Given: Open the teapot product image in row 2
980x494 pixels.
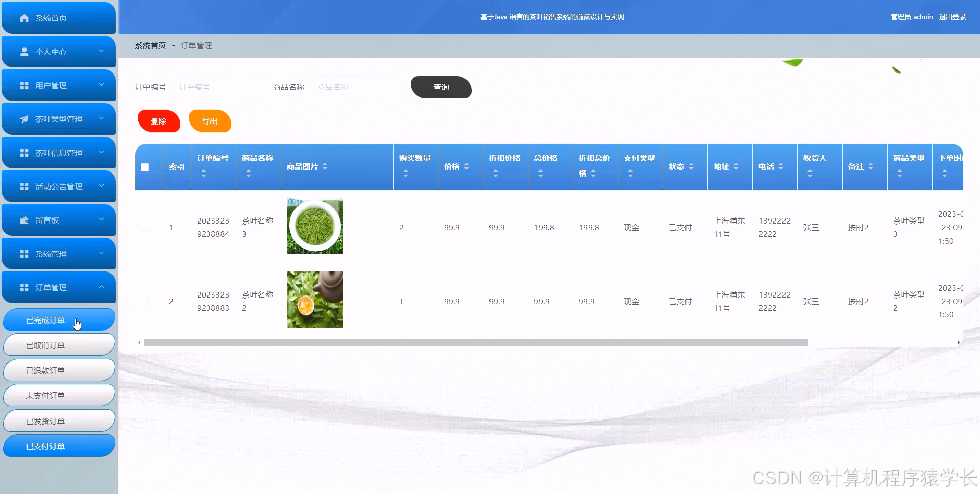Looking at the screenshot, I should pos(315,300).
